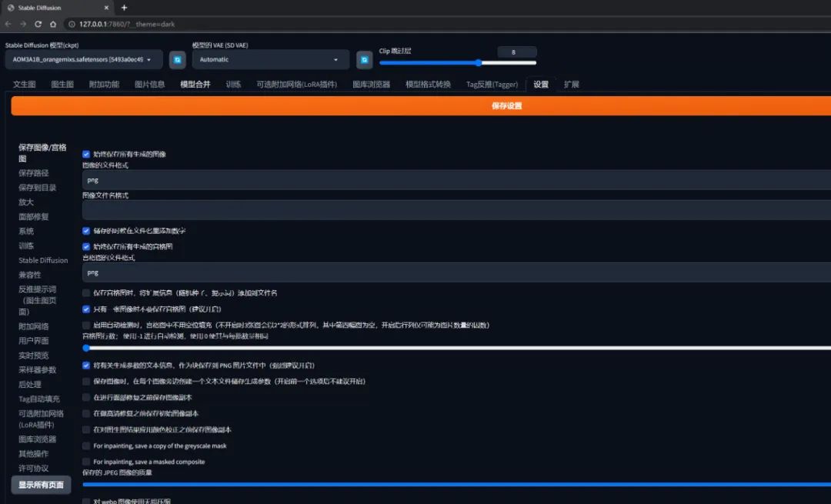
Task: Open the 扩展 tab
Action: pos(571,85)
